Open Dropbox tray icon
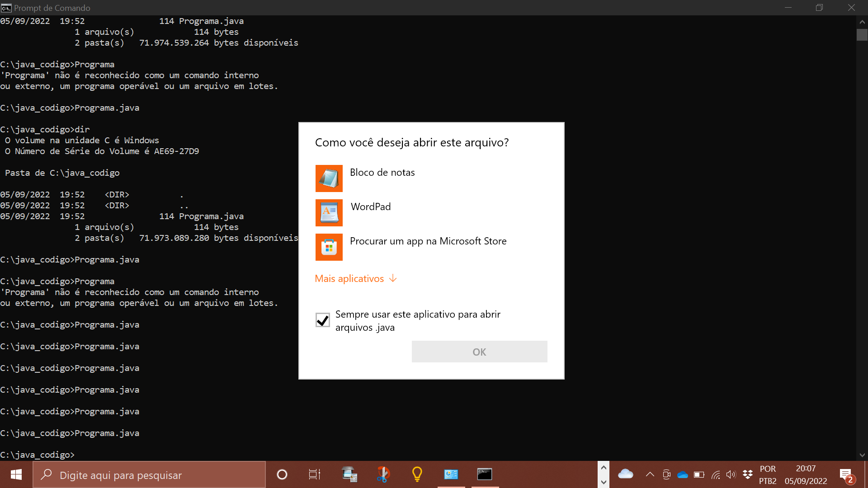The height and width of the screenshot is (488, 868). [748, 474]
